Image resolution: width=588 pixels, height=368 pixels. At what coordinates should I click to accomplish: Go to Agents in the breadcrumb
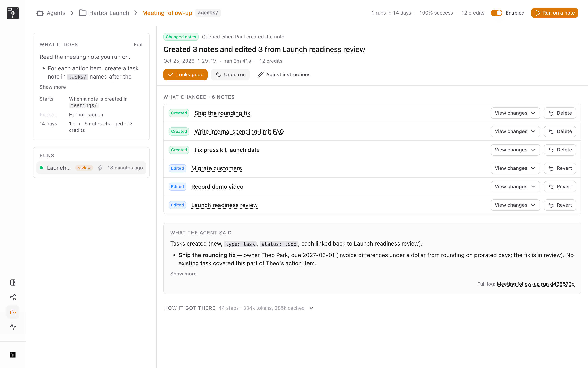click(56, 13)
